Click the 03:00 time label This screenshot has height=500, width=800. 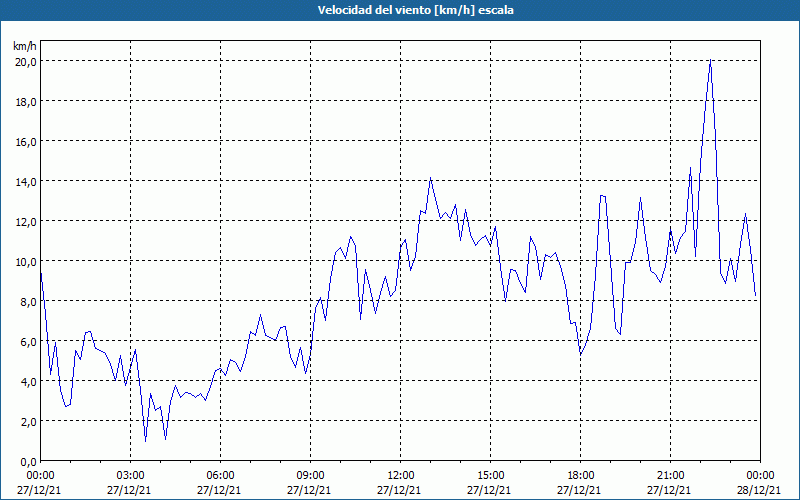pos(131,476)
